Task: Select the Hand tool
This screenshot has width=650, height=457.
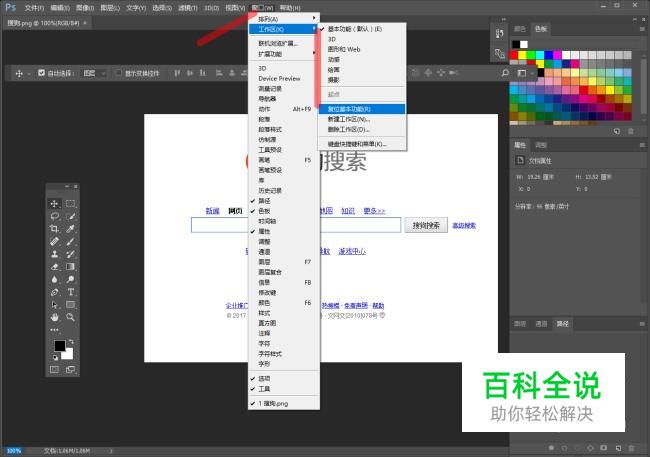Action: click(54, 318)
